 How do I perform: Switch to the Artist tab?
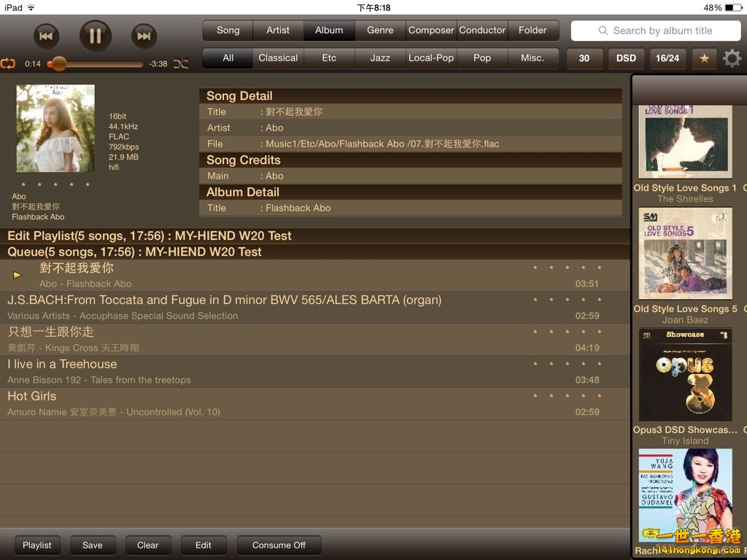[278, 30]
